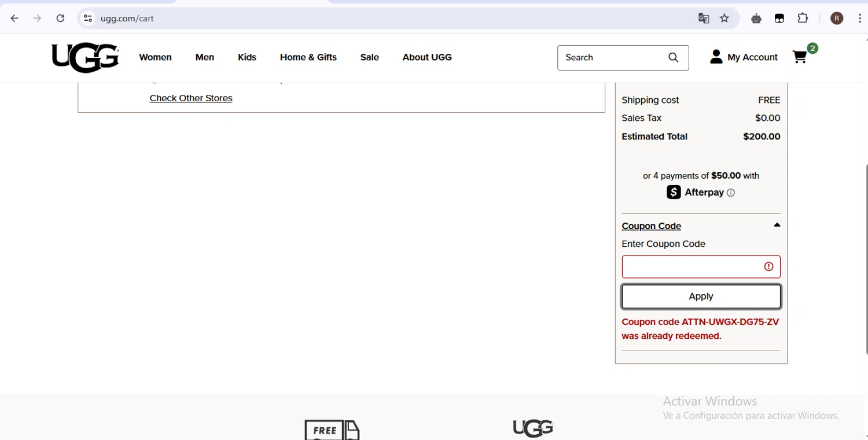Image resolution: width=868 pixels, height=440 pixels.
Task: Click the Apply coupon button
Action: [x=701, y=297]
